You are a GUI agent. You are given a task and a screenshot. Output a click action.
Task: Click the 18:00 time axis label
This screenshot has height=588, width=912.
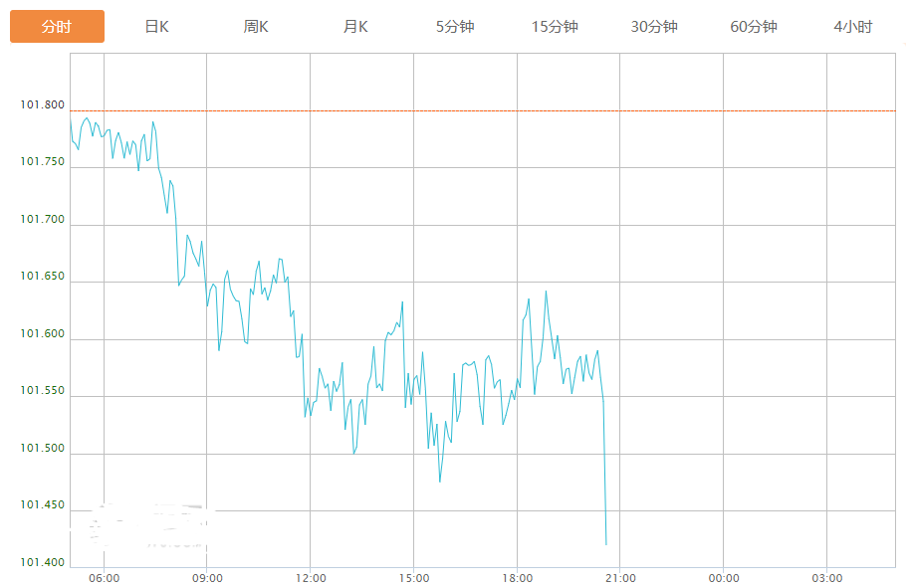(517, 578)
